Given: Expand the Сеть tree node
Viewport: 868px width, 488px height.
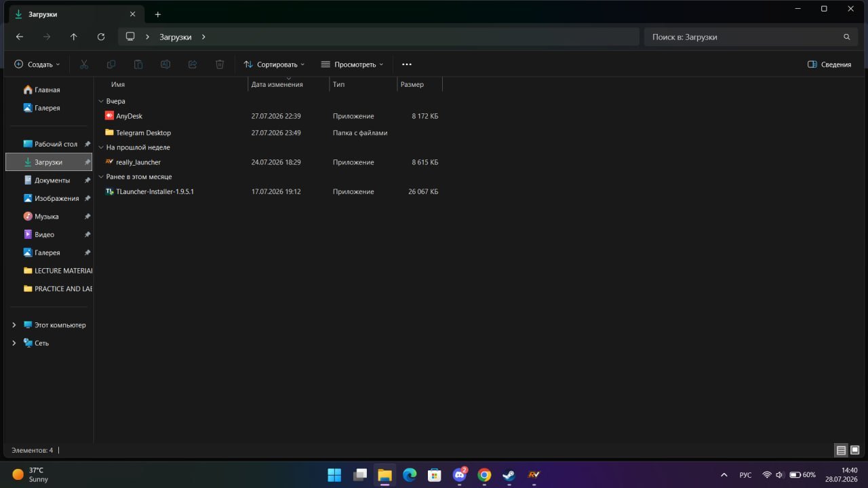Looking at the screenshot, I should click(14, 343).
